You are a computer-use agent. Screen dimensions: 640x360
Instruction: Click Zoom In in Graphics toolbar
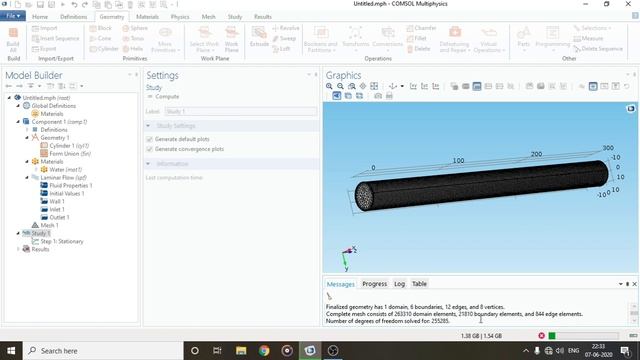[x=329, y=86]
